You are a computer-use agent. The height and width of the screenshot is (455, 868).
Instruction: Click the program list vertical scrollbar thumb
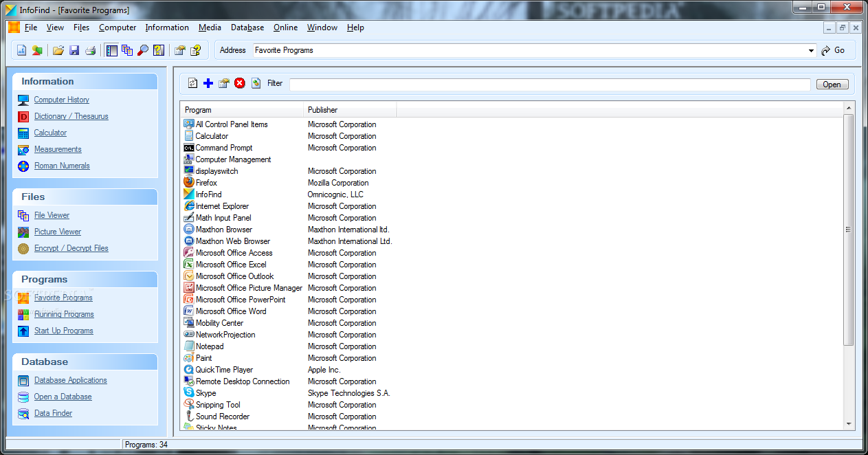(x=848, y=230)
